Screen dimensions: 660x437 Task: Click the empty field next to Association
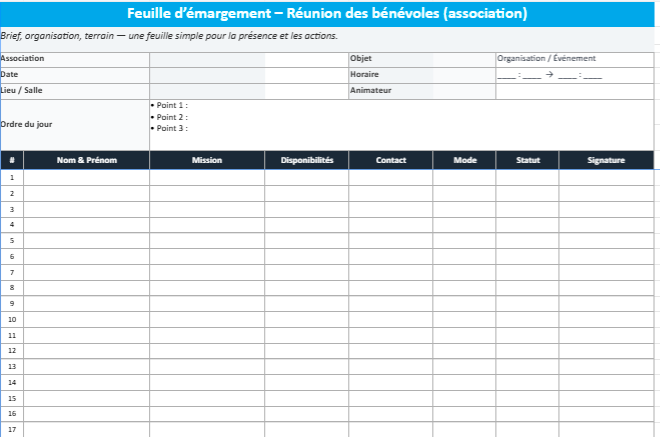207,59
